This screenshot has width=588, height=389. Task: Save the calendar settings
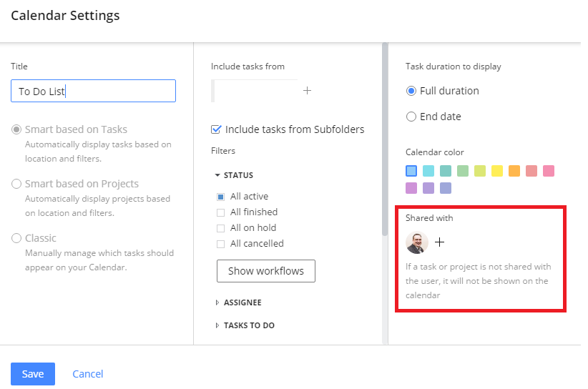click(x=33, y=374)
